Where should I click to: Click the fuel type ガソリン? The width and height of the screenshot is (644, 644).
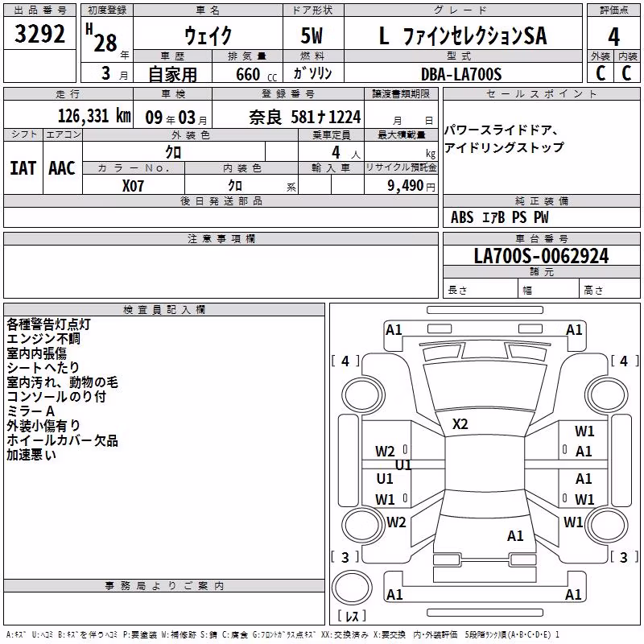pyautogui.click(x=312, y=73)
